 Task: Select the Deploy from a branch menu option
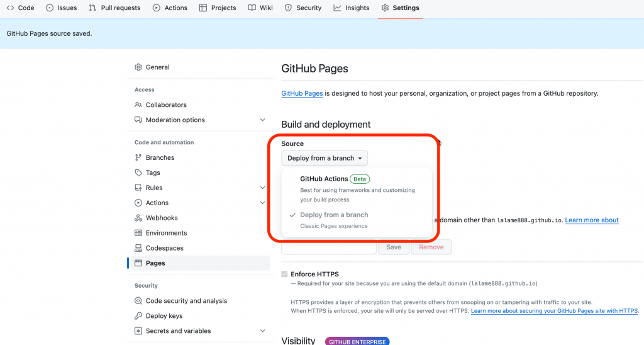[x=357, y=220]
